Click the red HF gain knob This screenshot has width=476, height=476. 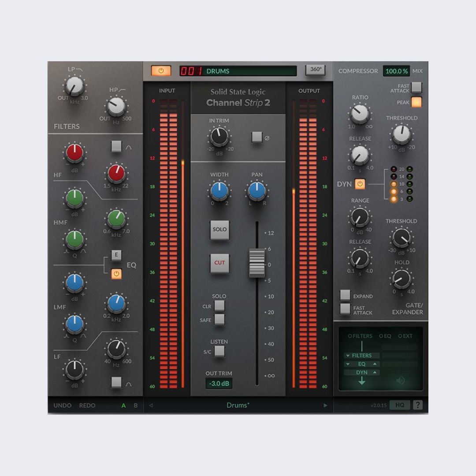click(x=74, y=152)
